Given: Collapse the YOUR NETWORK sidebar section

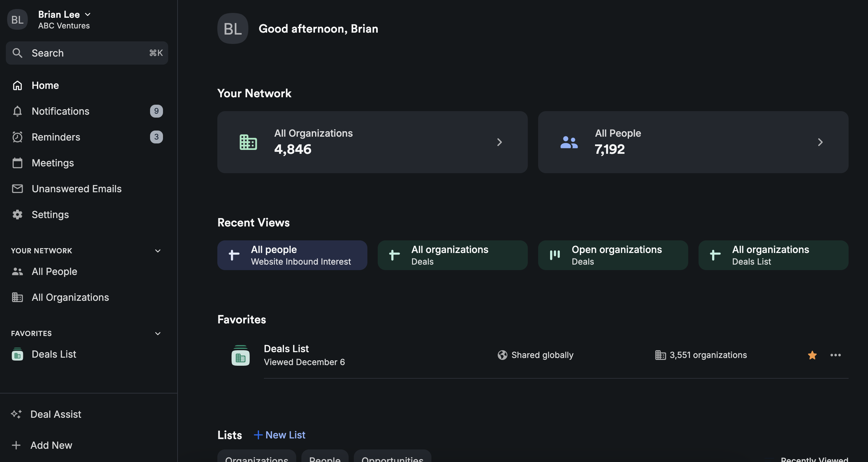Looking at the screenshot, I should [x=158, y=251].
